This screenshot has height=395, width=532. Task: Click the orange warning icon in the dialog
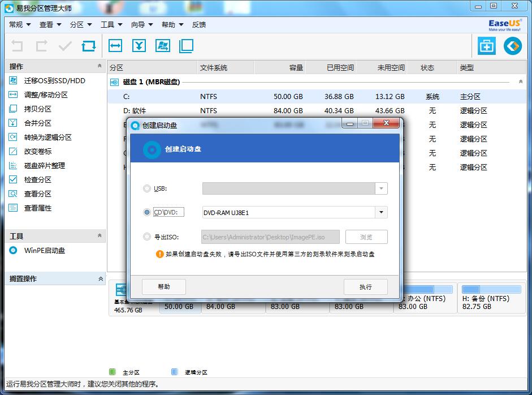pyautogui.click(x=159, y=254)
